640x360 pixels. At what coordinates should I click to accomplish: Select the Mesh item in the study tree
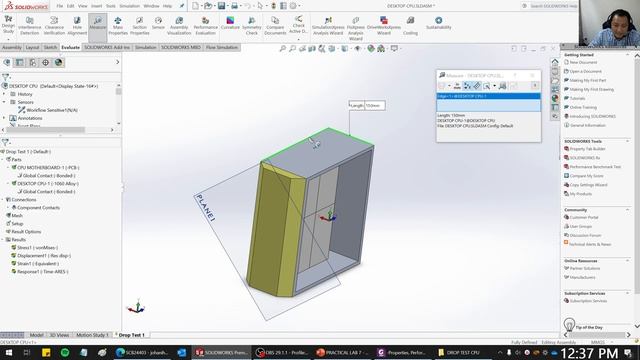(x=17, y=216)
